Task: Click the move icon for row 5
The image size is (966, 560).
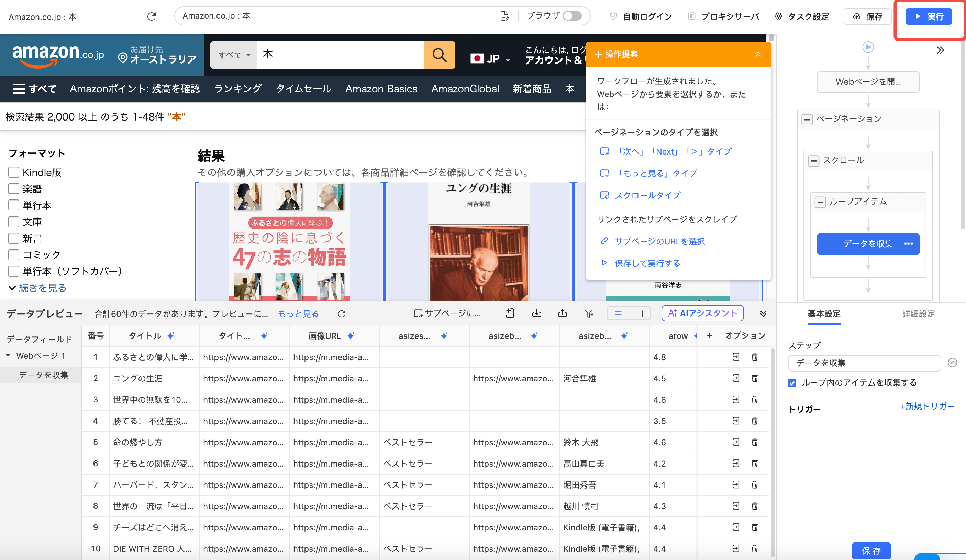Action: (x=736, y=442)
